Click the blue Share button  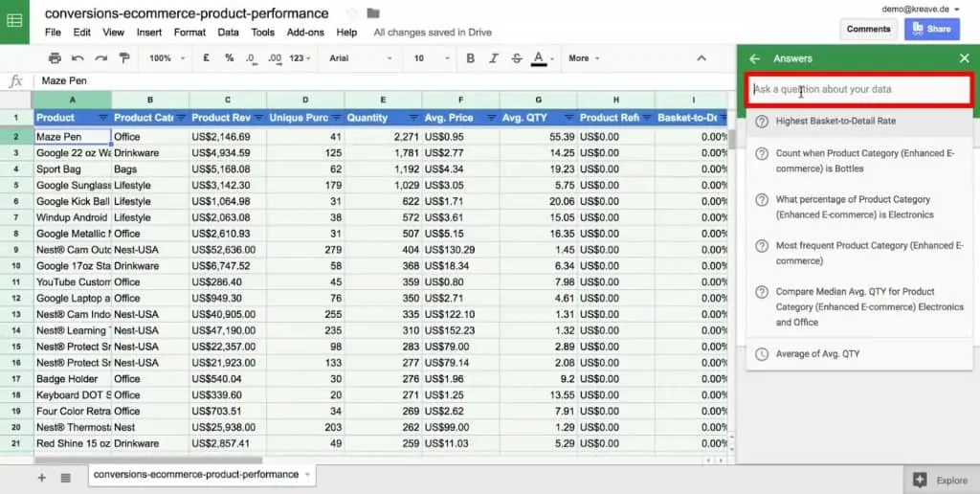[x=932, y=30]
